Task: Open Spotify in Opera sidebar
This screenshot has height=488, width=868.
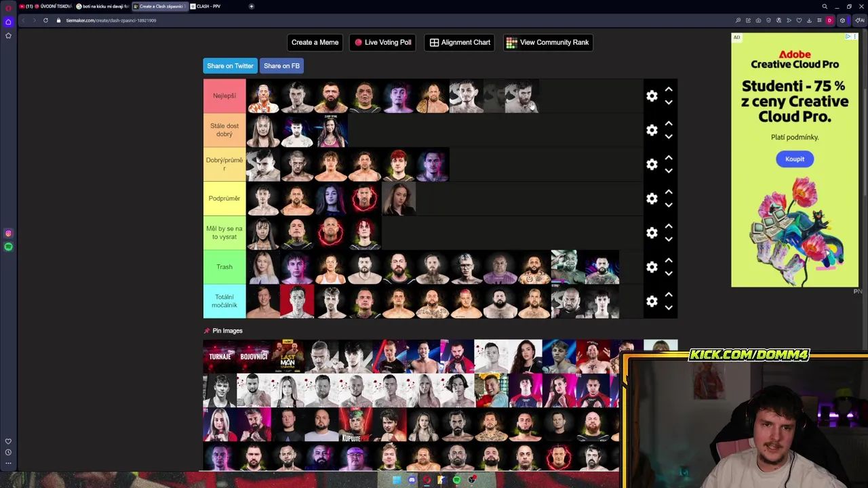Action: tap(8, 247)
